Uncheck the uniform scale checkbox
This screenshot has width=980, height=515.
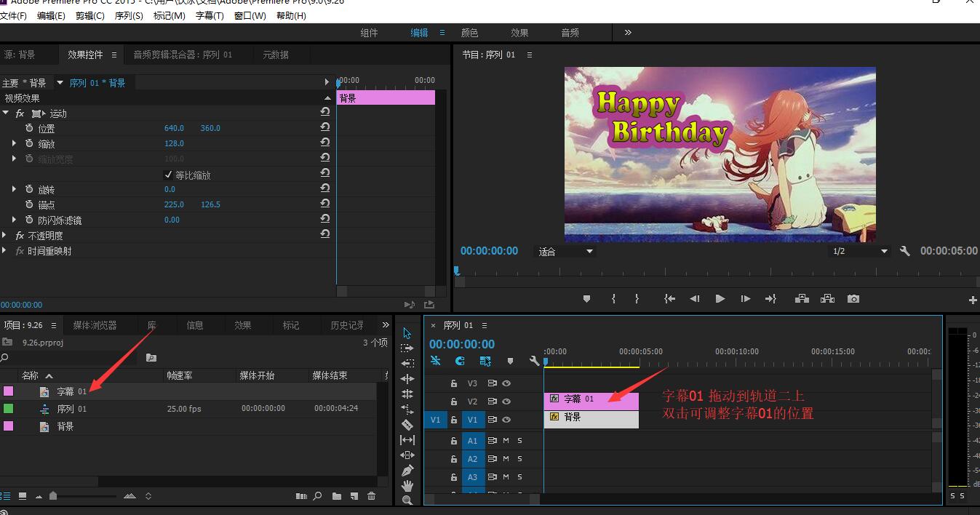coord(169,175)
